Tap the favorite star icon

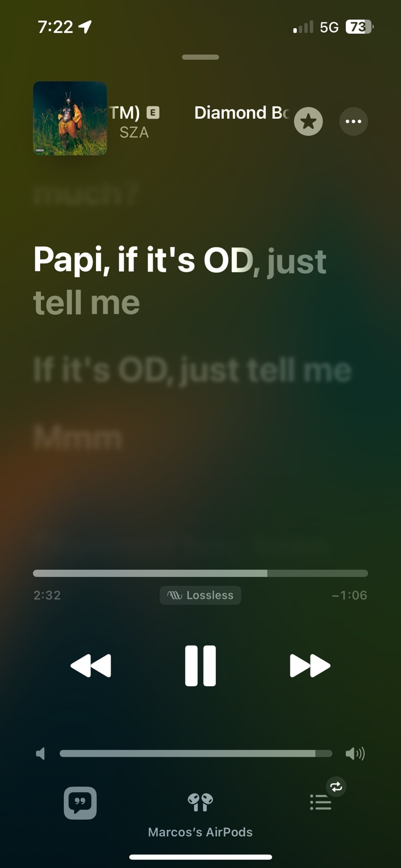click(x=308, y=122)
